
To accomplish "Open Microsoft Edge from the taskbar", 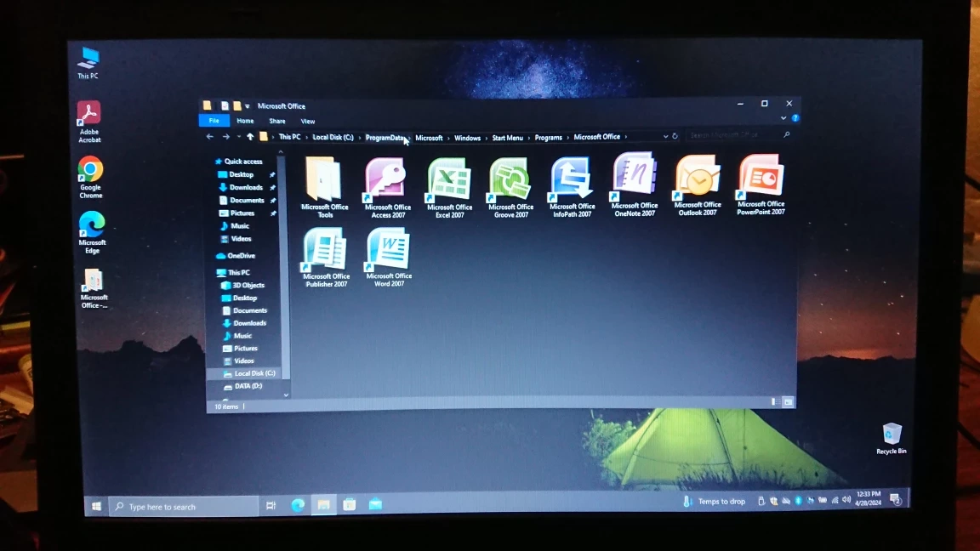I will click(x=298, y=505).
